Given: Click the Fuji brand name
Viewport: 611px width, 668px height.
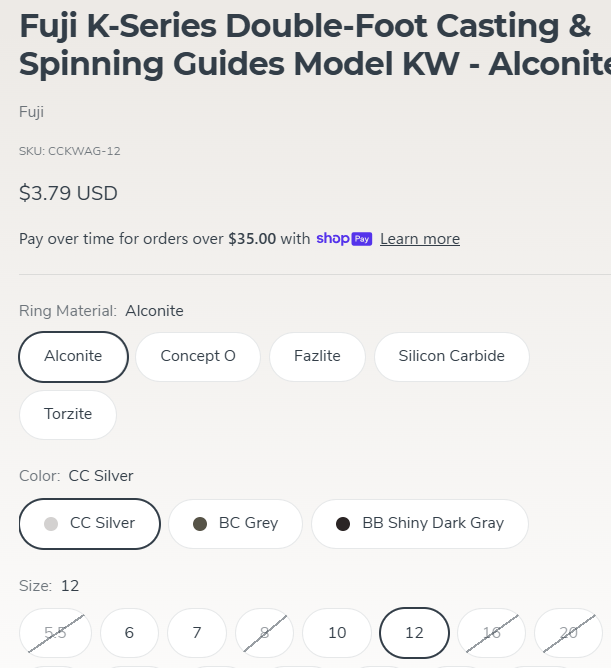Looking at the screenshot, I should tap(31, 112).
